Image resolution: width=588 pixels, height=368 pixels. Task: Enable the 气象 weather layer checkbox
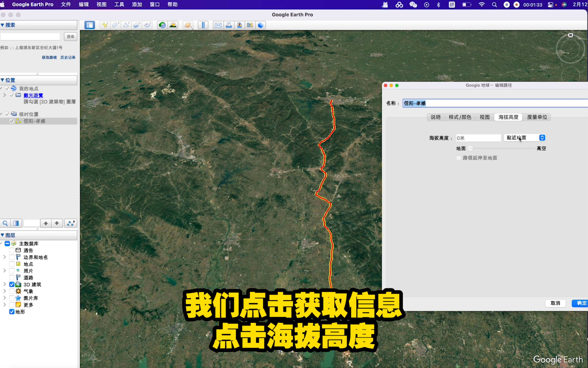click(12, 291)
